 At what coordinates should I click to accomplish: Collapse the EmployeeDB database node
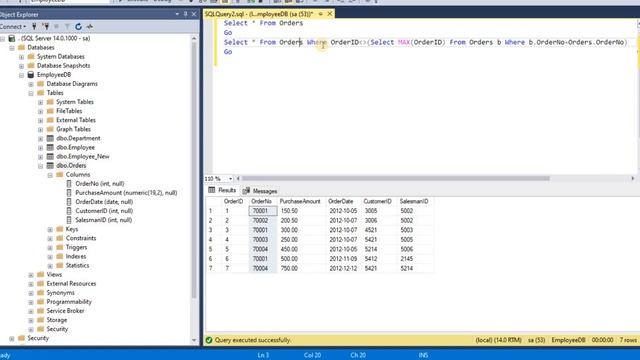click(21, 75)
